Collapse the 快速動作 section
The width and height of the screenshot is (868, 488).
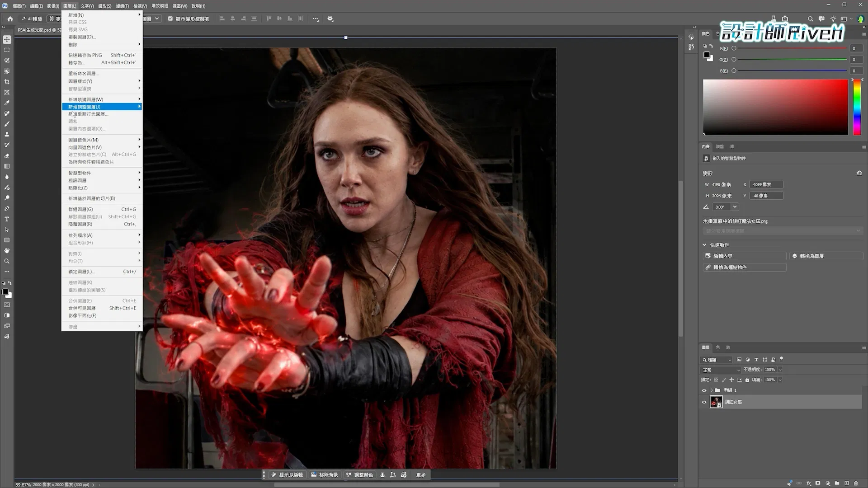tap(704, 245)
